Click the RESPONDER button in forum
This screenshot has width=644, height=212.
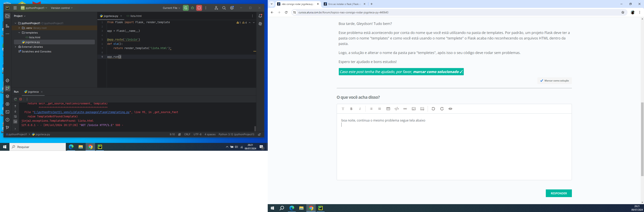(x=559, y=193)
